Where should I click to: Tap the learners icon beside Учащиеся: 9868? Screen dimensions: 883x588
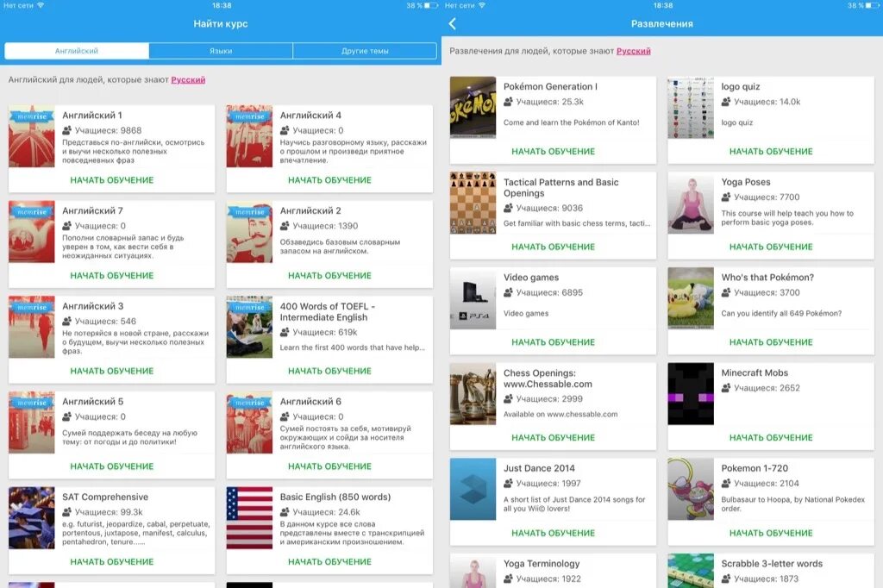coord(67,130)
